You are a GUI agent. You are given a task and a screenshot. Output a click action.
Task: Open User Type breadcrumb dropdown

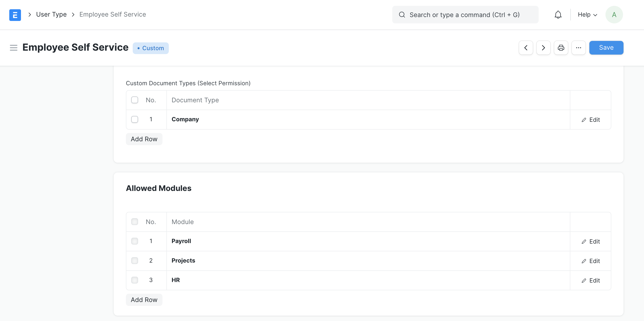(x=51, y=14)
